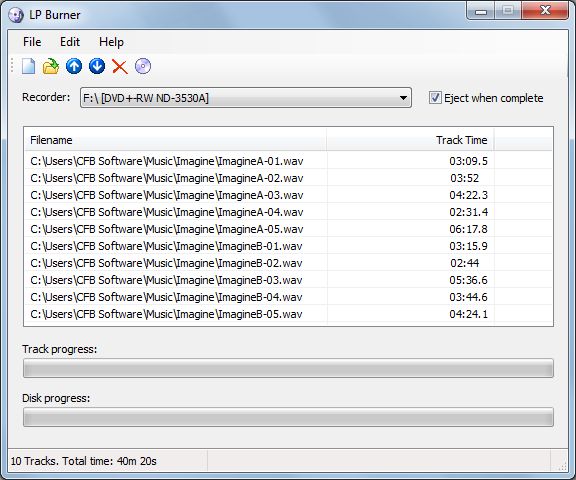The height and width of the screenshot is (480, 576).
Task: Click the Disk progress bar
Action: [x=288, y=417]
